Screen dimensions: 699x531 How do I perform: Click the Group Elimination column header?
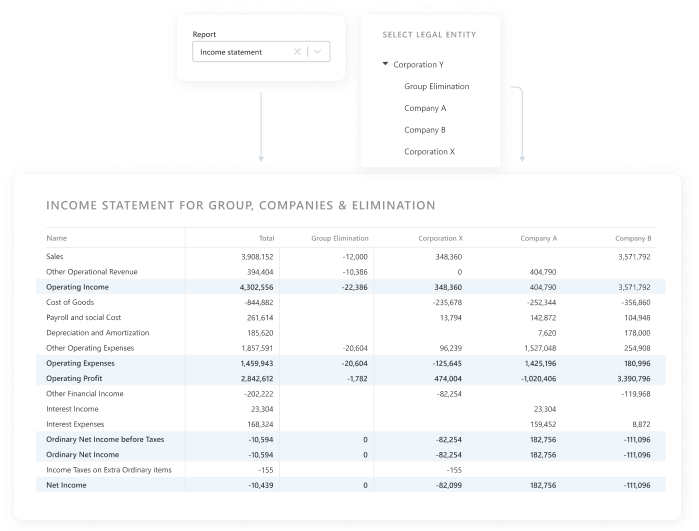click(x=340, y=238)
